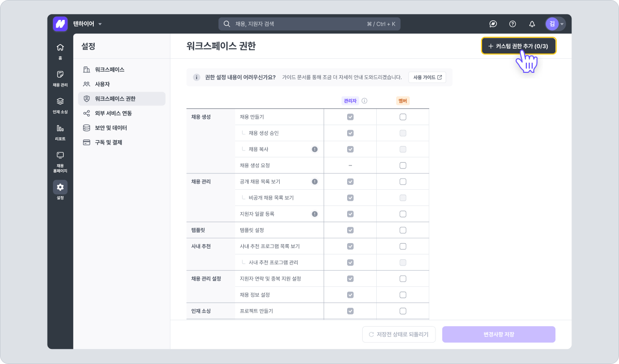Open Home from the left sidebar
The image size is (619, 364).
(60, 50)
